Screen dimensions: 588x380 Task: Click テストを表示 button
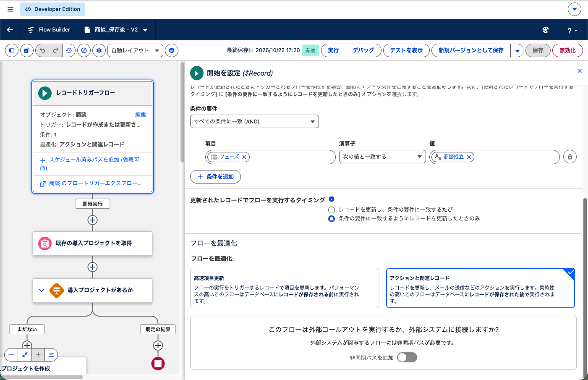pos(406,50)
